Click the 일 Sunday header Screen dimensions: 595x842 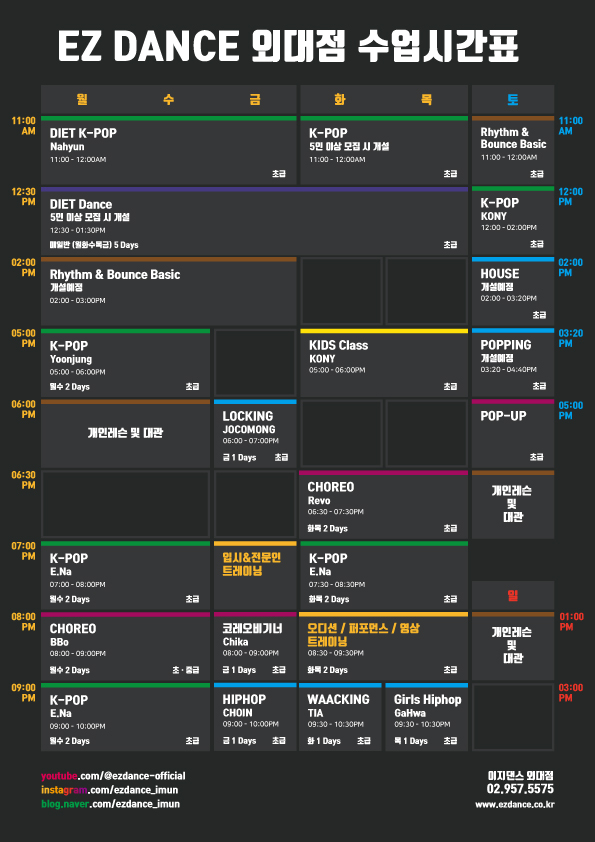click(513, 595)
